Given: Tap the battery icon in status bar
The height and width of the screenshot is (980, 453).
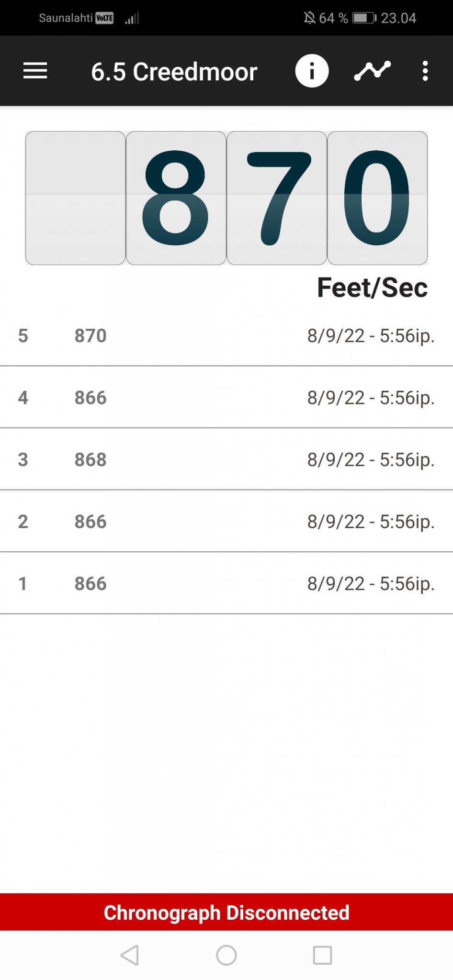Looking at the screenshot, I should click(x=364, y=18).
